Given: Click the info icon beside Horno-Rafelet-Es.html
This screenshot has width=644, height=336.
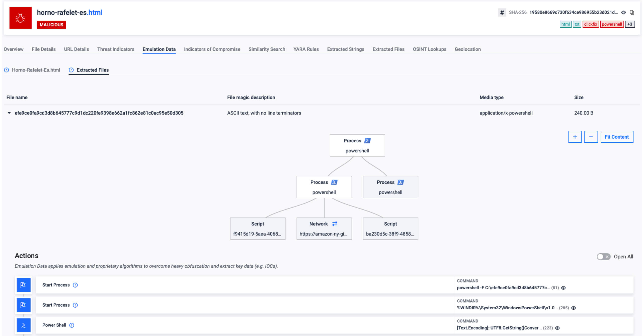Looking at the screenshot, I should tap(7, 70).
